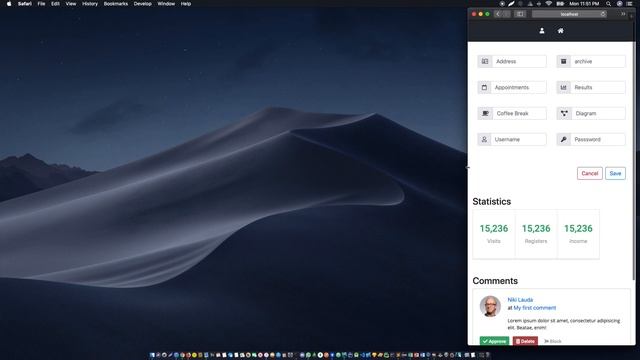Approve Niki Lauda's comment

[494, 341]
